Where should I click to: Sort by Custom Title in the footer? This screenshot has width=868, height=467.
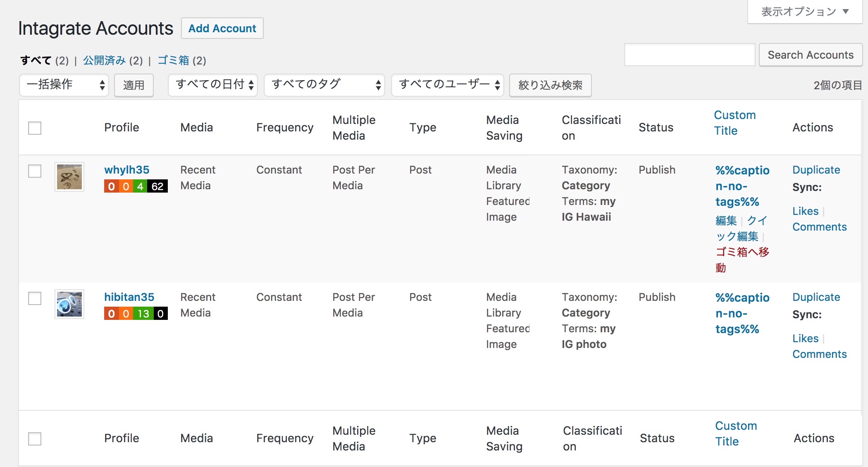(736, 434)
